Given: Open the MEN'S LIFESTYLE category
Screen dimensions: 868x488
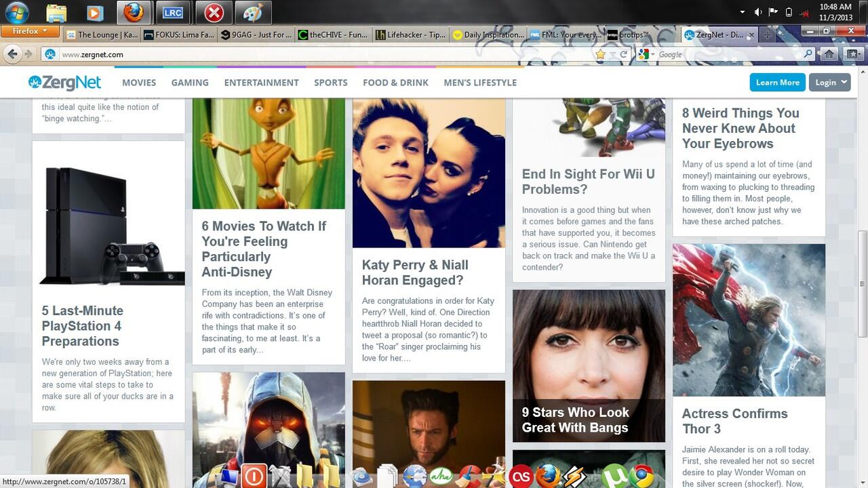Looking at the screenshot, I should click(480, 83).
